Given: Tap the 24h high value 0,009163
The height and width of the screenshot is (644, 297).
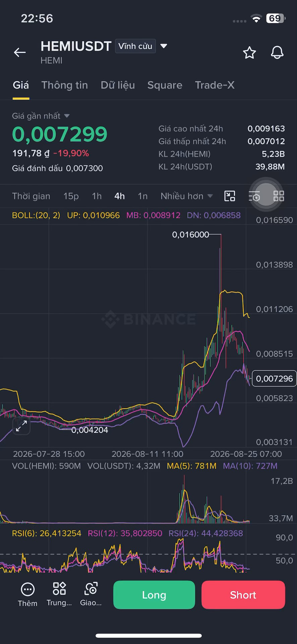Looking at the screenshot, I should tap(266, 128).
